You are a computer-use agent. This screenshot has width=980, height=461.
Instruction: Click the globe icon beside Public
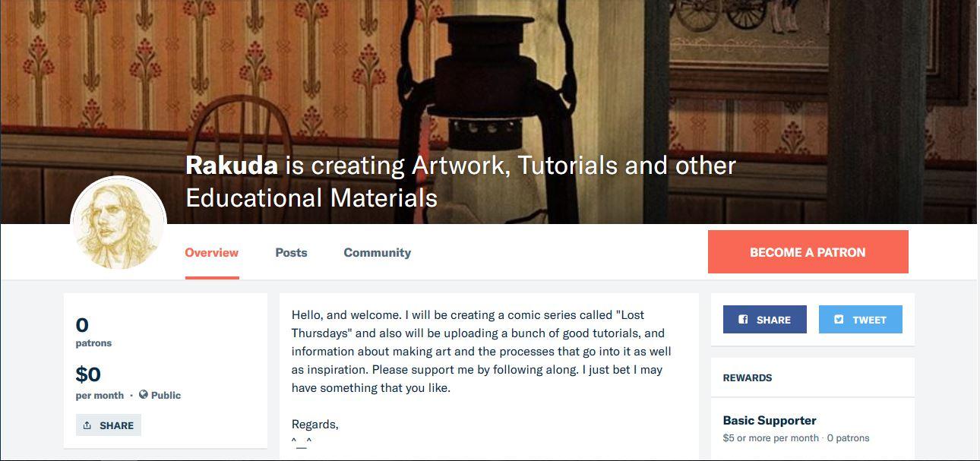pyautogui.click(x=144, y=395)
